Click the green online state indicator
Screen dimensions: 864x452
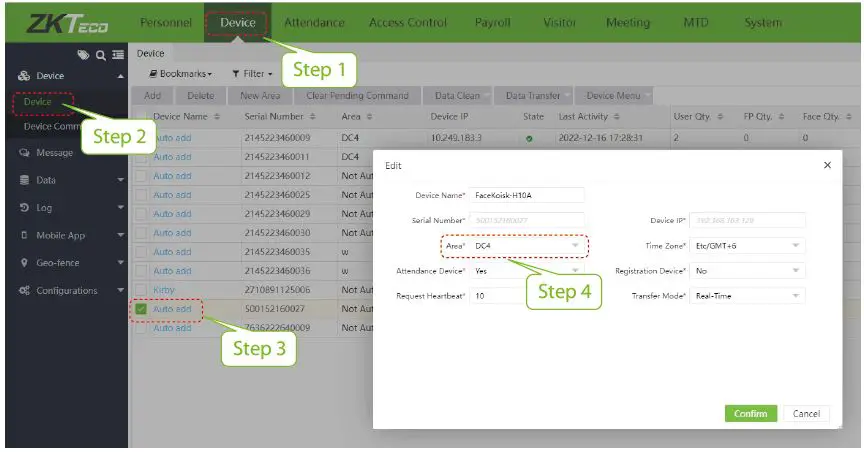pos(529,138)
